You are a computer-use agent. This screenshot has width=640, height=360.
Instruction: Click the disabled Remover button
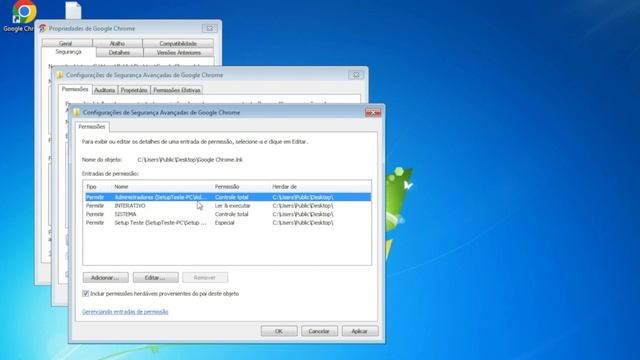(205, 278)
